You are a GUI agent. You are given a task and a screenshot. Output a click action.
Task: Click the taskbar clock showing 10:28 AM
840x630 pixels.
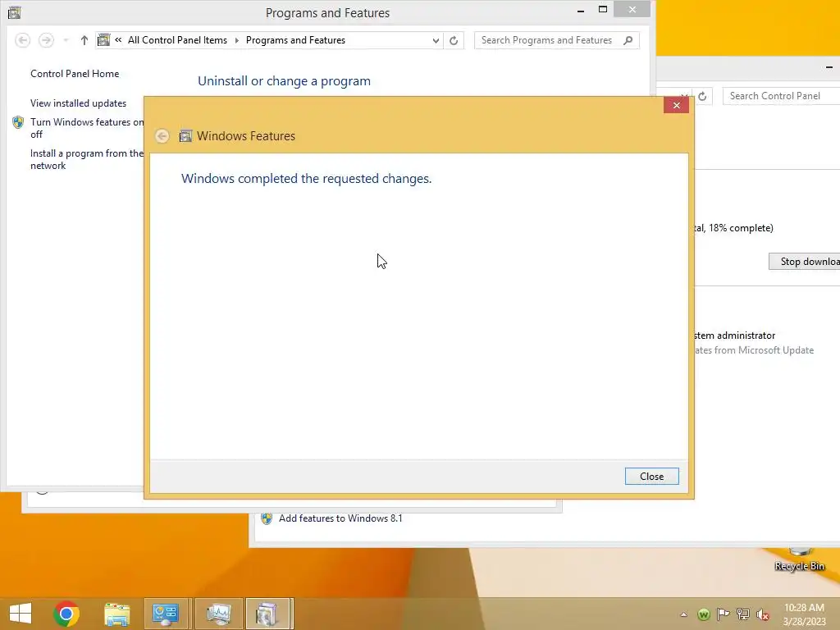click(x=804, y=614)
